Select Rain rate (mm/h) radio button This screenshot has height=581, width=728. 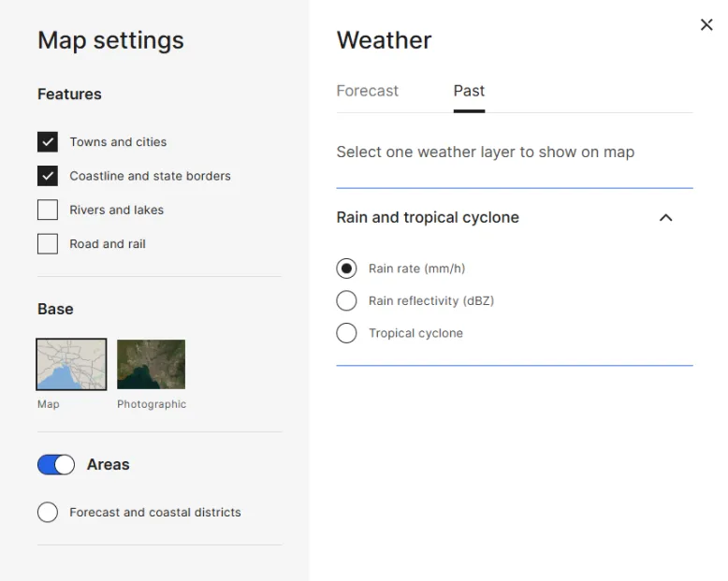tap(346, 269)
